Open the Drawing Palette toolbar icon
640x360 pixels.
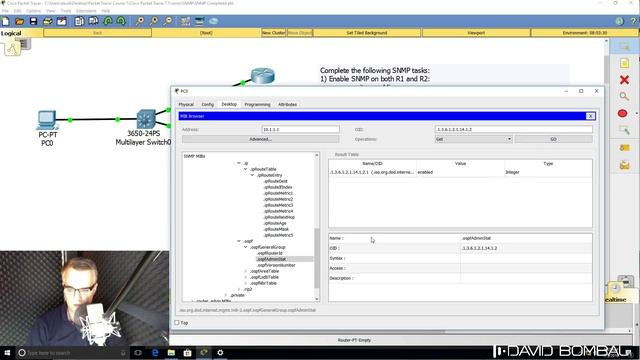pyautogui.click(x=185, y=21)
